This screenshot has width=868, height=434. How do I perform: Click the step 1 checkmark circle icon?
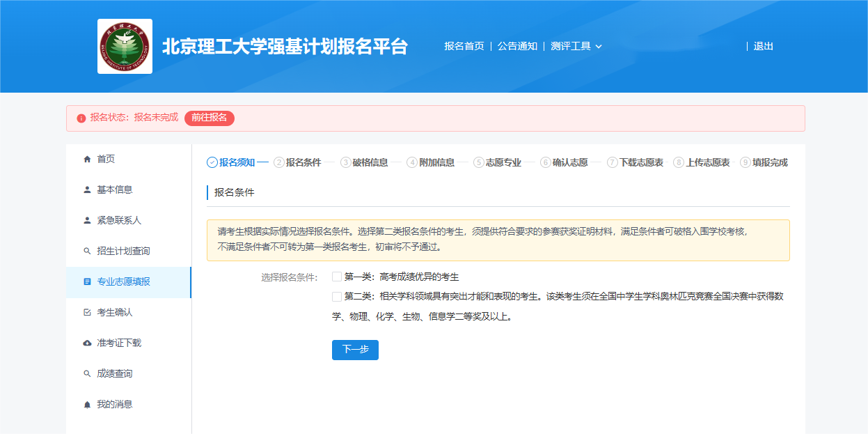point(212,162)
